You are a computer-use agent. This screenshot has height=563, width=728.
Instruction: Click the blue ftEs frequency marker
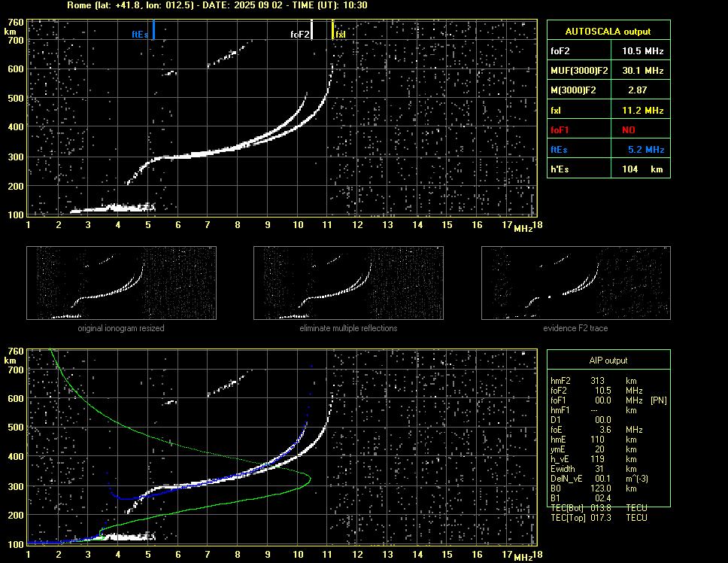pyautogui.click(x=153, y=29)
